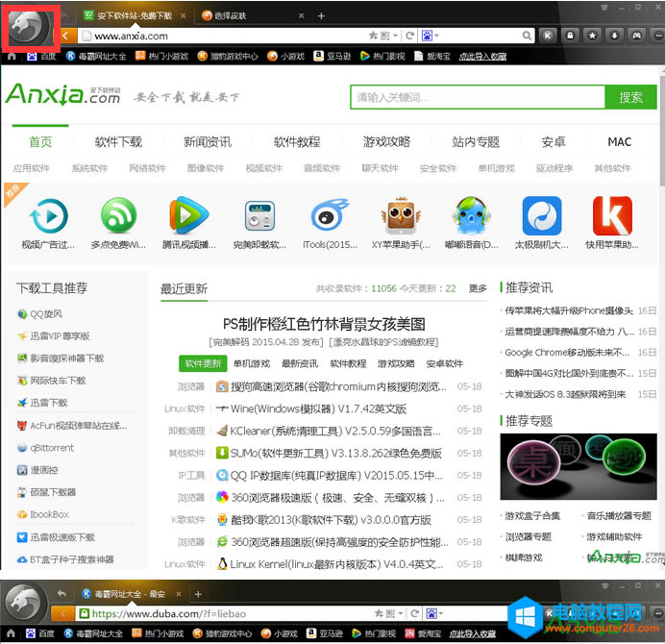
Task: Click the 热门小游戏 bookmark in bookmarks bar
Action: coord(161,56)
